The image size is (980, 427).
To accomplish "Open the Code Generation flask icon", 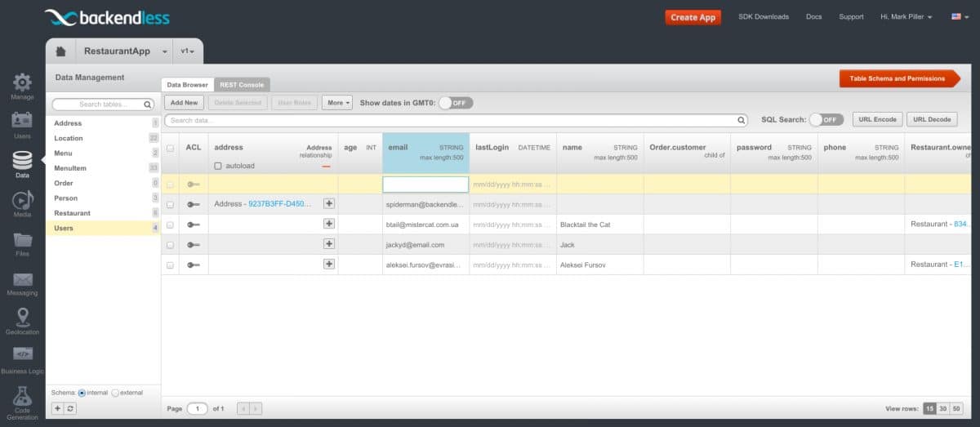I will (22, 397).
